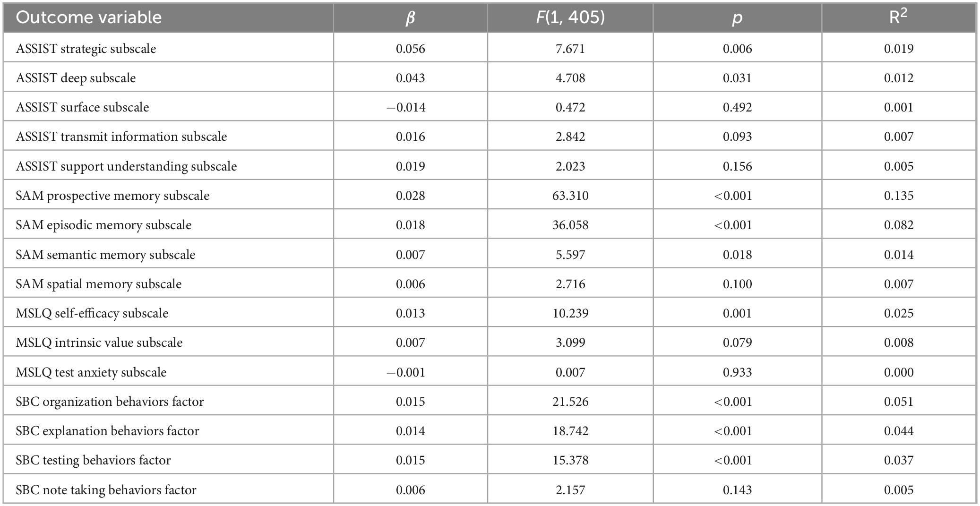Click ASSIST transmit information subscale label

[121, 137]
